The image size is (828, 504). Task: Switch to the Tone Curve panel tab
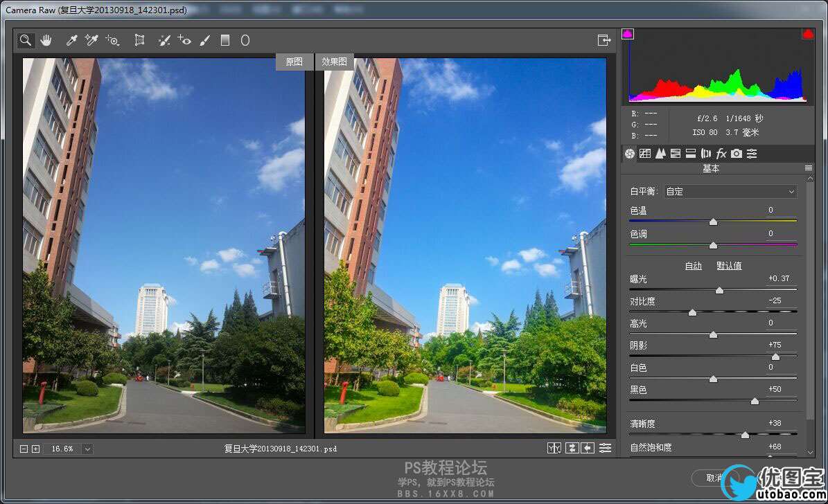click(645, 154)
